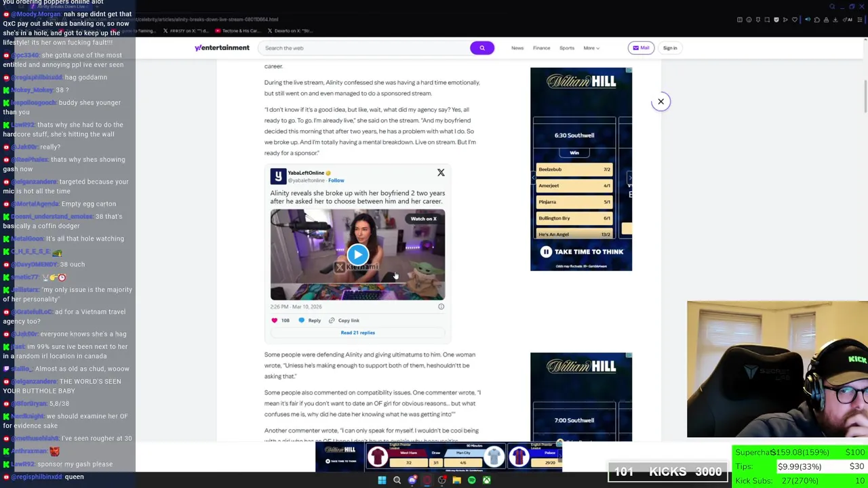Image resolution: width=868 pixels, height=488 pixels.
Task: Open Yahoo Mail
Action: (x=641, y=48)
